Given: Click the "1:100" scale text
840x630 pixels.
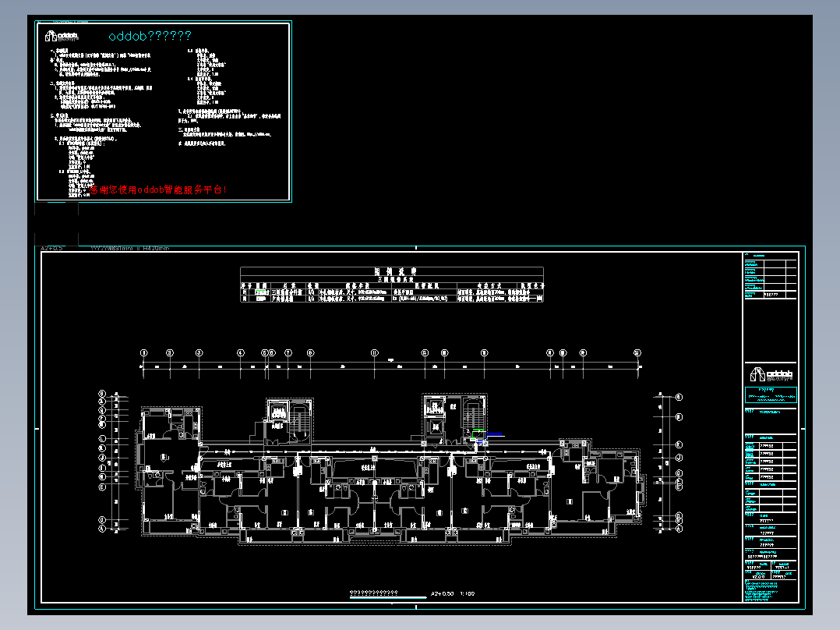Looking at the screenshot, I should (468, 593).
